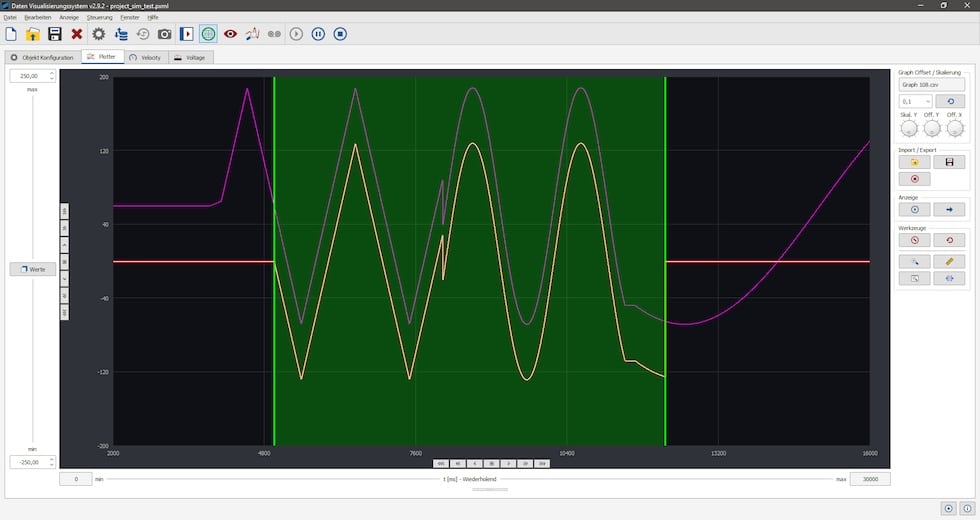Open the Werte selector on left panel
This screenshot has width=980, height=520.
click(x=33, y=269)
